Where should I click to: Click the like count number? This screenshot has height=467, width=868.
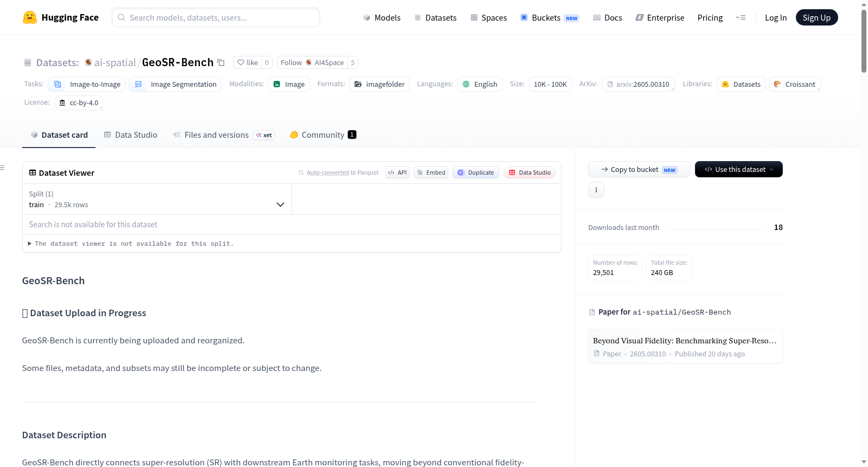pos(267,62)
